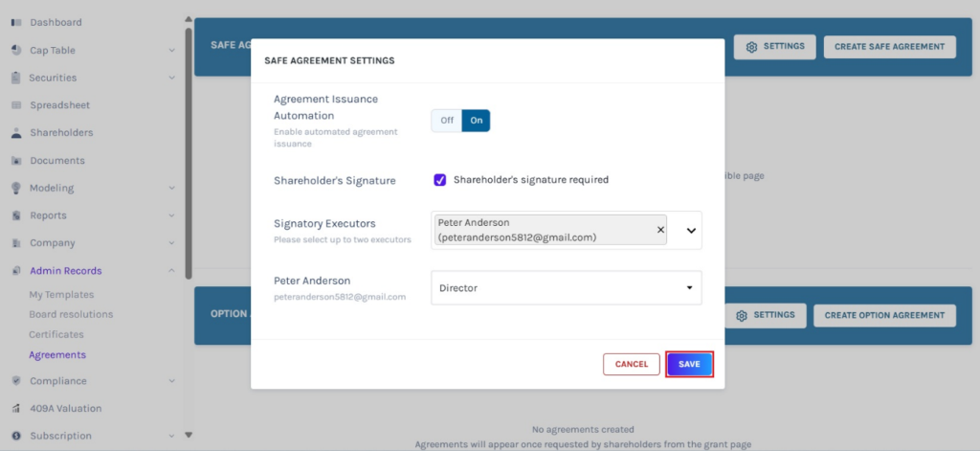
Task: Go to Dashboard in sidebar
Action: click(x=56, y=23)
